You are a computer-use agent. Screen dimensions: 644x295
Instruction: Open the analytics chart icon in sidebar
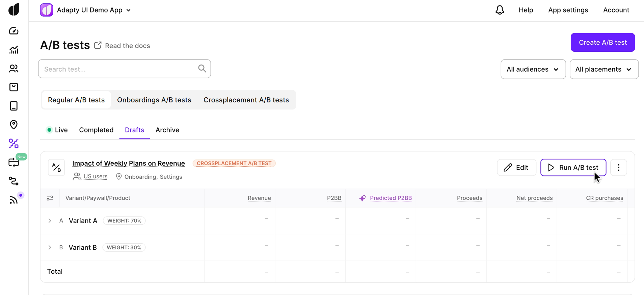[x=14, y=50]
